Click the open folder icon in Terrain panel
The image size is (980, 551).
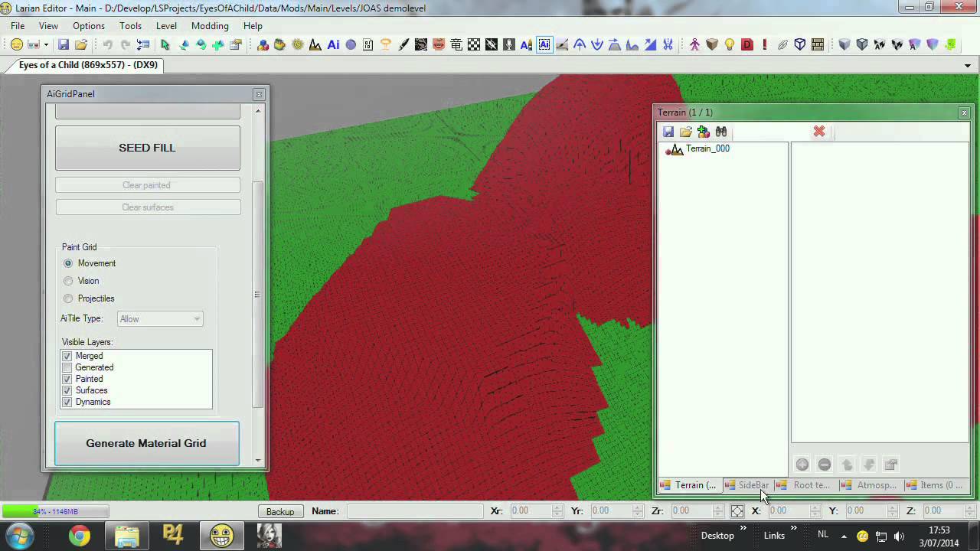coord(686,132)
